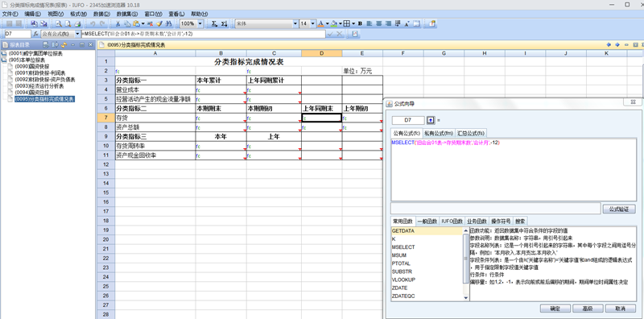Switch to 汇总公式(fs) tab in wizard
644x319 pixels.
pyautogui.click(x=471, y=133)
